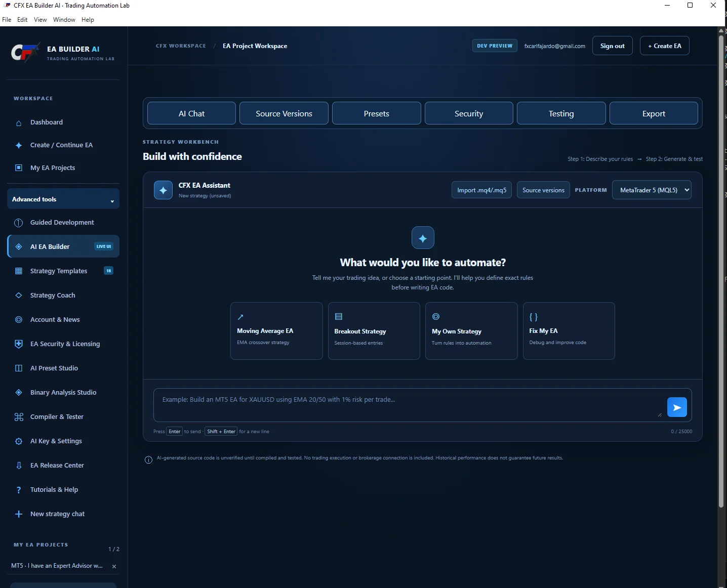
Task: Click the CFX EA Assistant sparkle avatar
Action: (x=163, y=190)
